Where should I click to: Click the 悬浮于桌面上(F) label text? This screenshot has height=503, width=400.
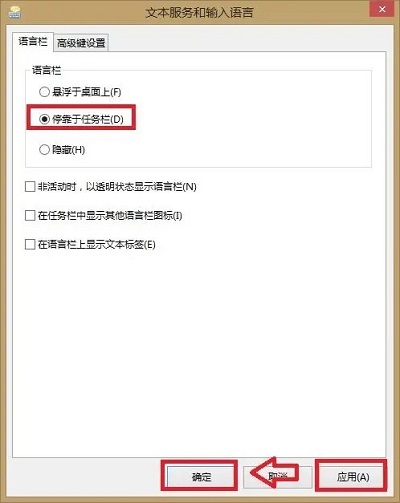87,92
